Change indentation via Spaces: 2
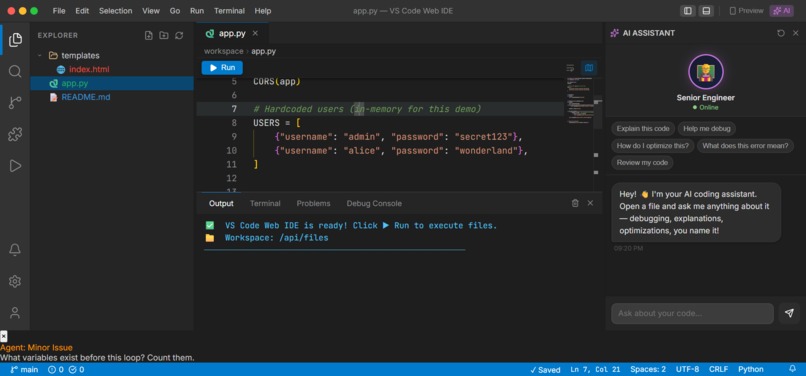Image resolution: width=806 pixels, height=376 pixels. point(648,369)
